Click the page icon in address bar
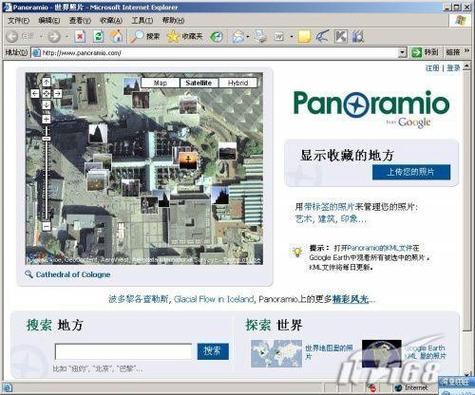Image resolution: width=475 pixels, height=395 pixels. [36, 53]
